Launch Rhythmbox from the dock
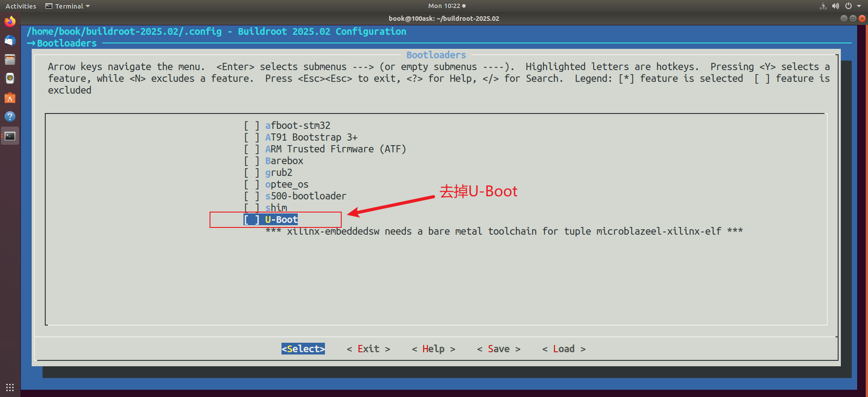868x397 pixels. (x=10, y=79)
